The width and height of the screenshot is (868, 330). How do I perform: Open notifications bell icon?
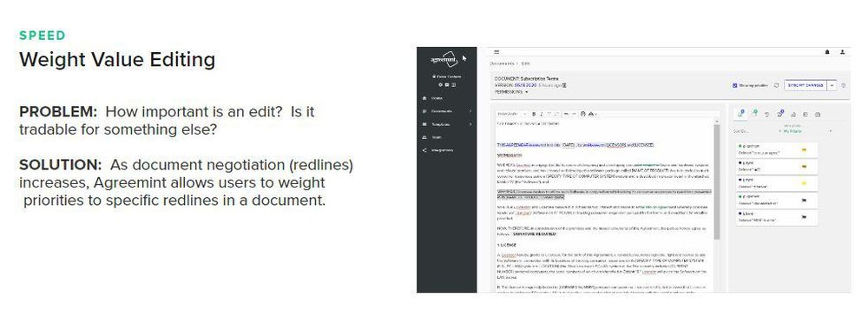click(x=827, y=52)
